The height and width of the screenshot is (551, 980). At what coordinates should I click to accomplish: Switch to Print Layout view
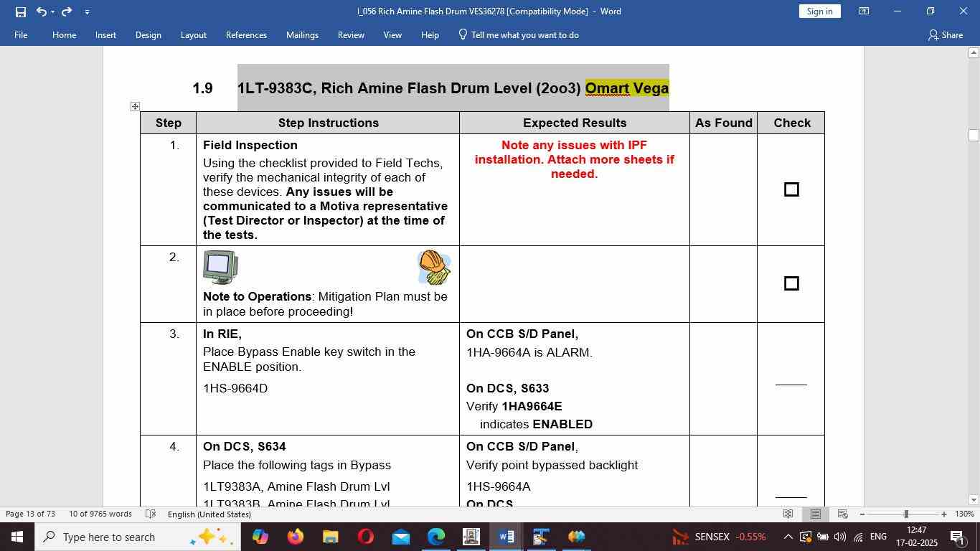(x=816, y=514)
